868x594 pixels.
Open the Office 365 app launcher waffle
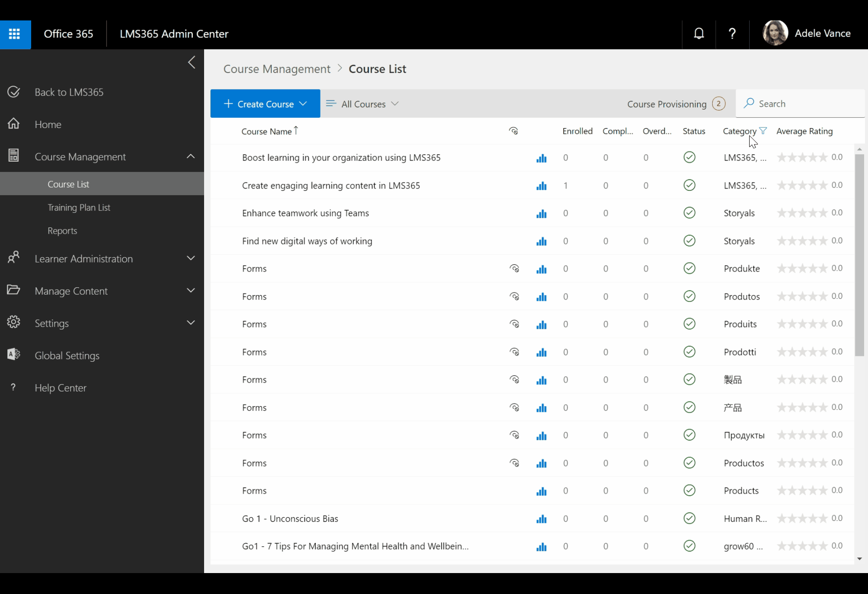[15, 34]
